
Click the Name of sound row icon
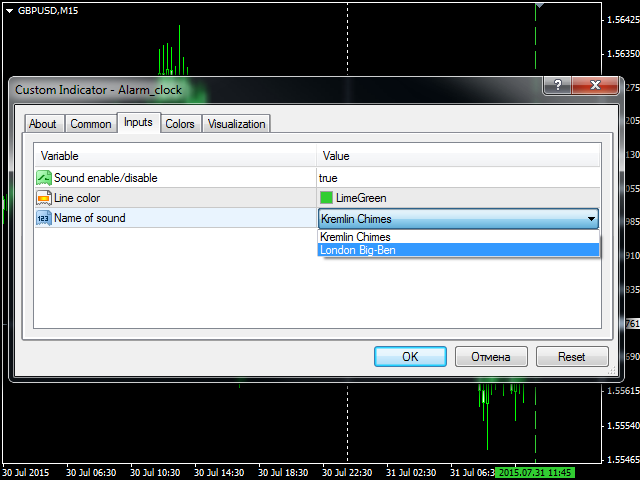[44, 218]
